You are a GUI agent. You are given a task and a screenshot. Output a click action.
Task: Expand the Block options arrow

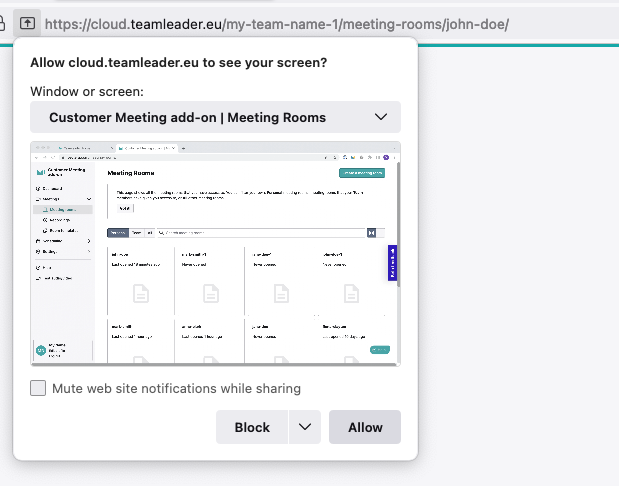point(305,427)
